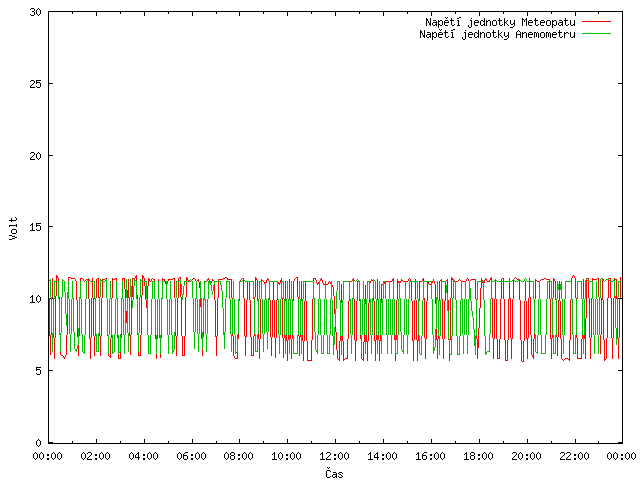Click the x-axis time label 10:00

(x=287, y=456)
